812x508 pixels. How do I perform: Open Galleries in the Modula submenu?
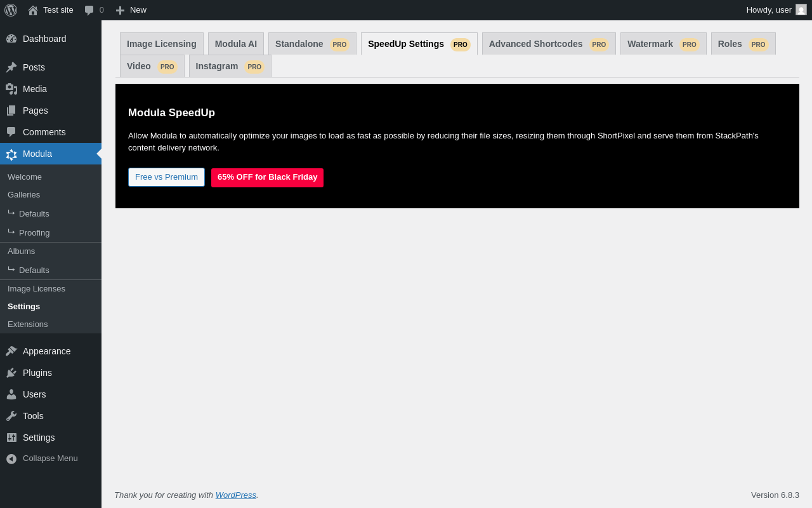coord(23,194)
